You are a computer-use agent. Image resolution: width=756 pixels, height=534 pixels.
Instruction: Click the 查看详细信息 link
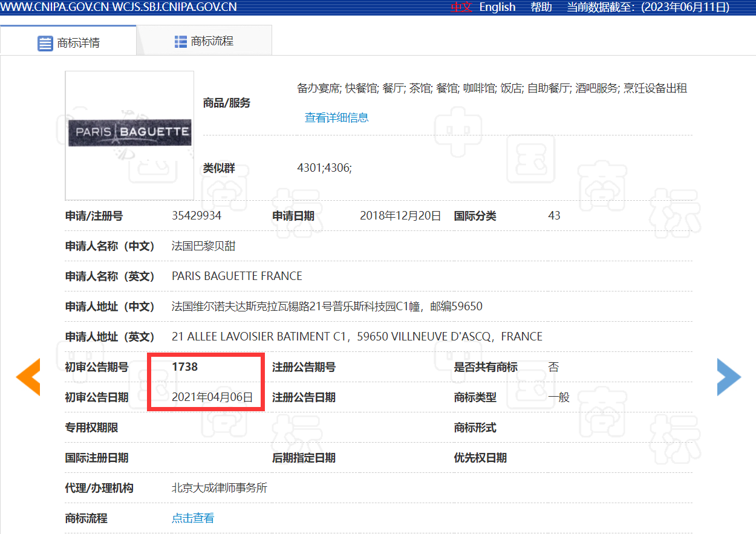(x=336, y=118)
